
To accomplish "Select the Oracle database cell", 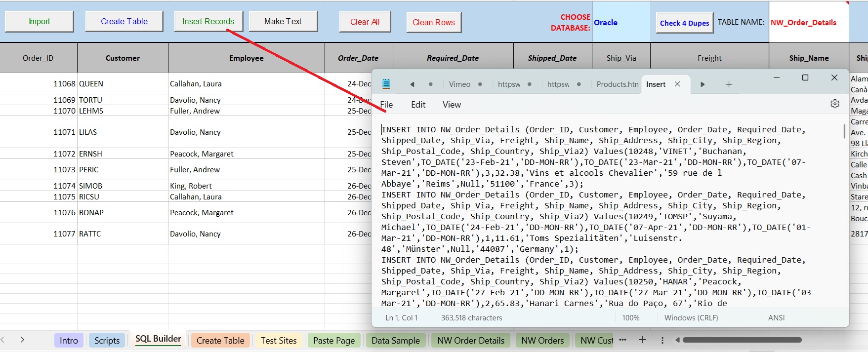I will (621, 22).
